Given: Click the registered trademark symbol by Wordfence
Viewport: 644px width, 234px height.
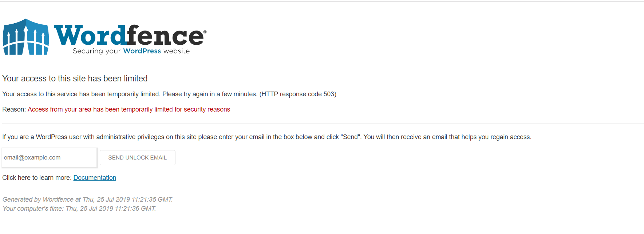Looking at the screenshot, I should pos(205,32).
